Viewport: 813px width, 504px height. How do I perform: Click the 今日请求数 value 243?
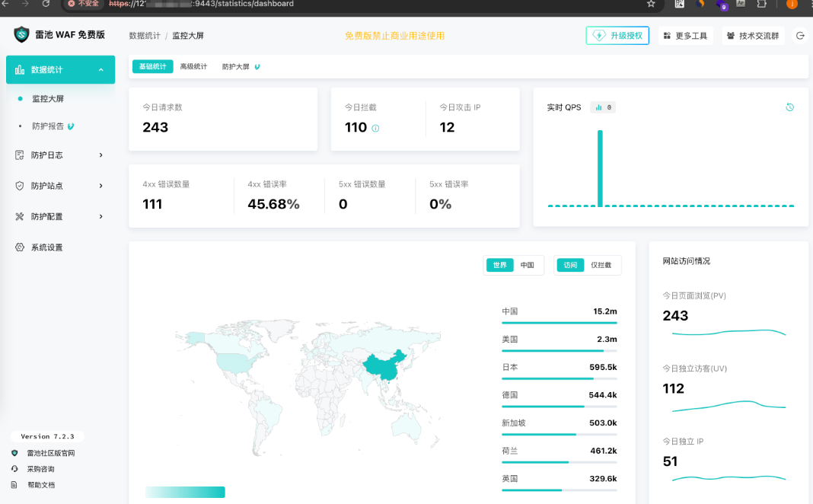[155, 128]
